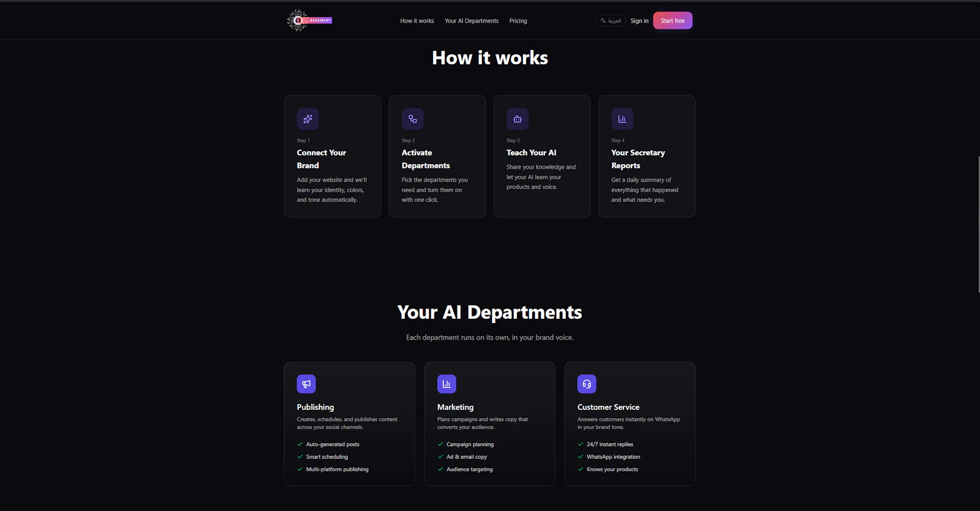This screenshot has height=511, width=980.
Task: Click the 'Your AI Departments' section heading
Action: point(490,312)
